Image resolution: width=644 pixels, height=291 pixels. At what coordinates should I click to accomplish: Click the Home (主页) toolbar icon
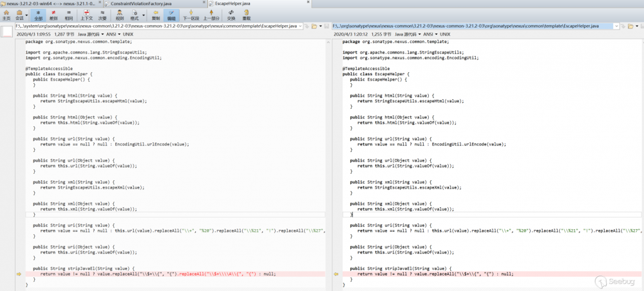6,15
